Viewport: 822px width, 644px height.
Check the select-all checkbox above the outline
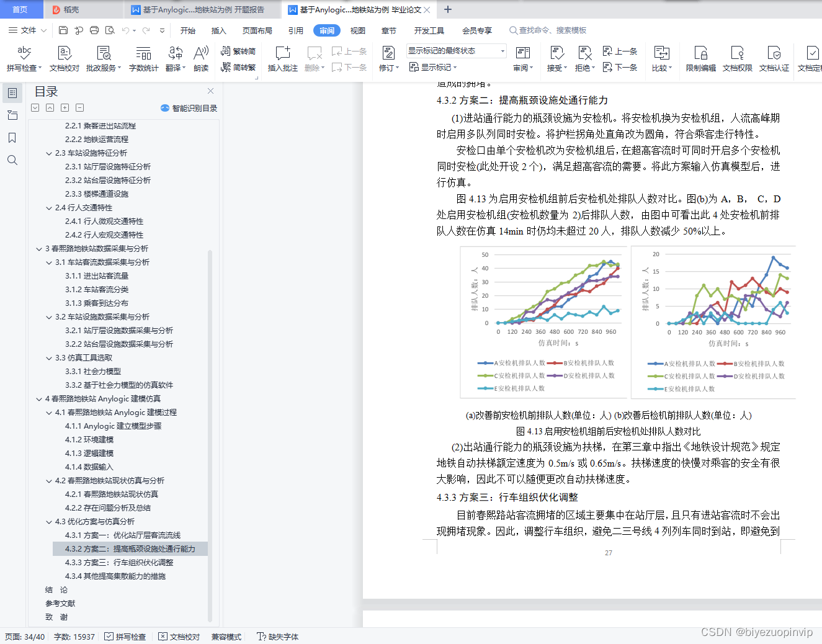coord(35,107)
